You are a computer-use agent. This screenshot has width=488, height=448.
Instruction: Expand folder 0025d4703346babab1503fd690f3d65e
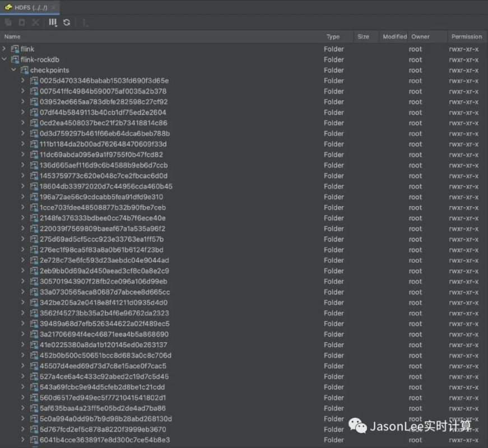click(24, 81)
